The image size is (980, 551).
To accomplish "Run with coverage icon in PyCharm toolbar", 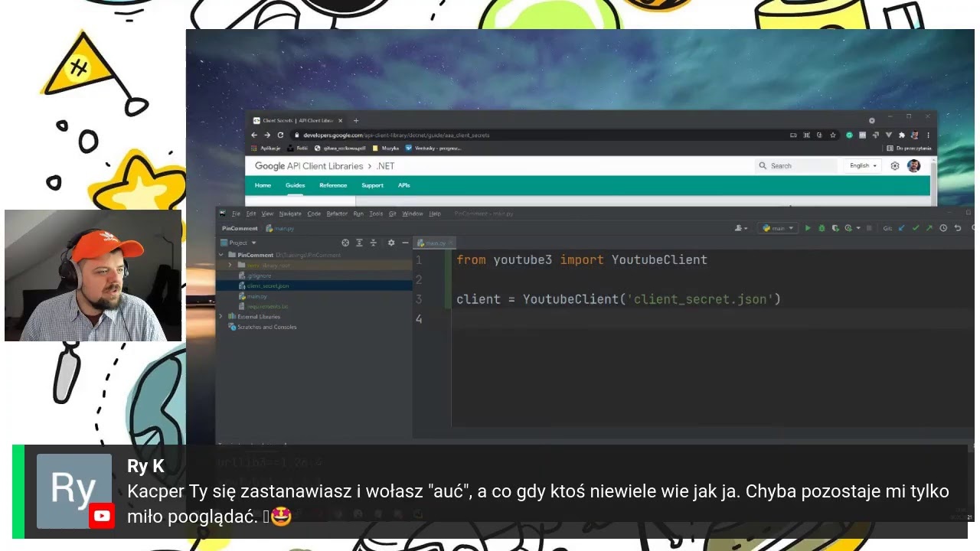I will click(x=836, y=228).
